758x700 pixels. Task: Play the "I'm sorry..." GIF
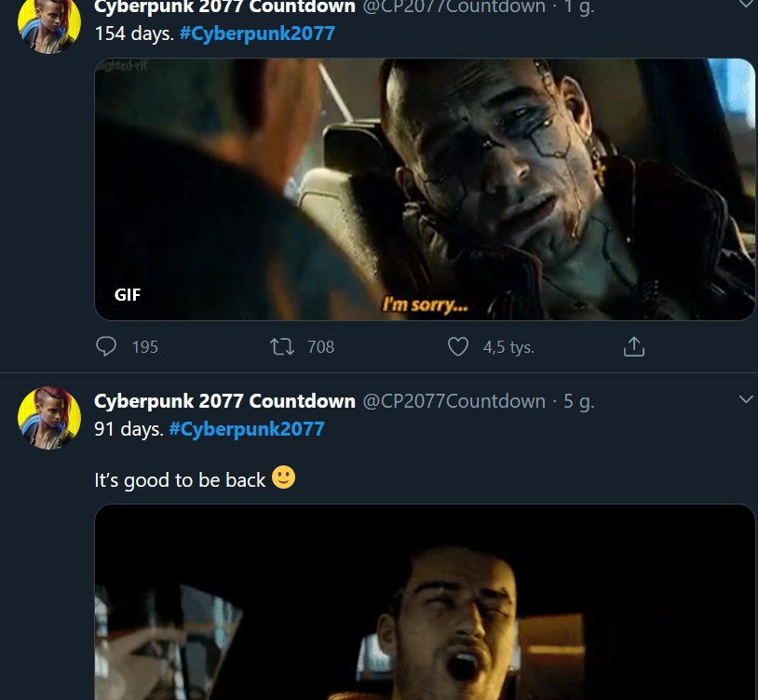425,189
